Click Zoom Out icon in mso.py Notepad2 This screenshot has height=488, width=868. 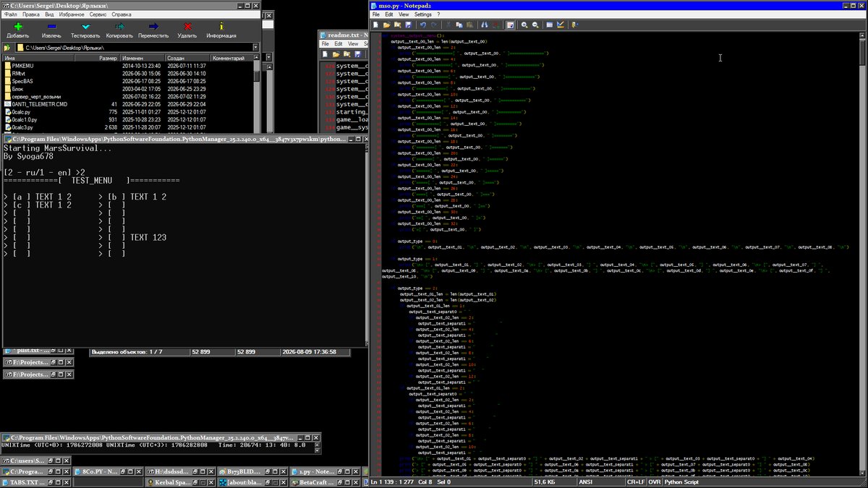535,25
